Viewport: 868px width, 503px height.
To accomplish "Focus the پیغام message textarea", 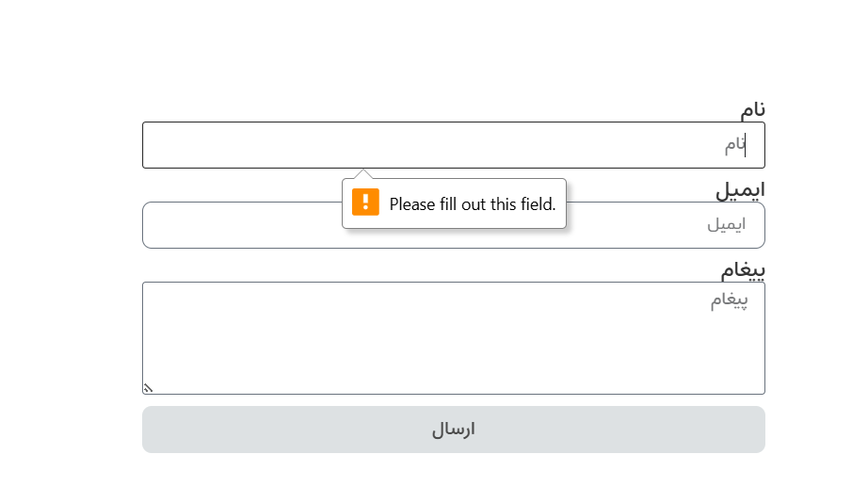I will tap(454, 338).
